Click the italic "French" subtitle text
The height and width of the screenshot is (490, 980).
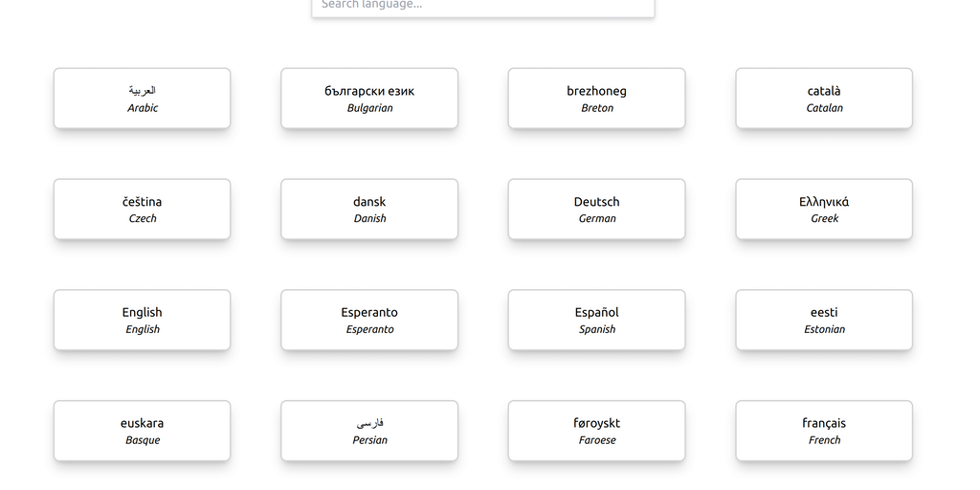coord(824,441)
